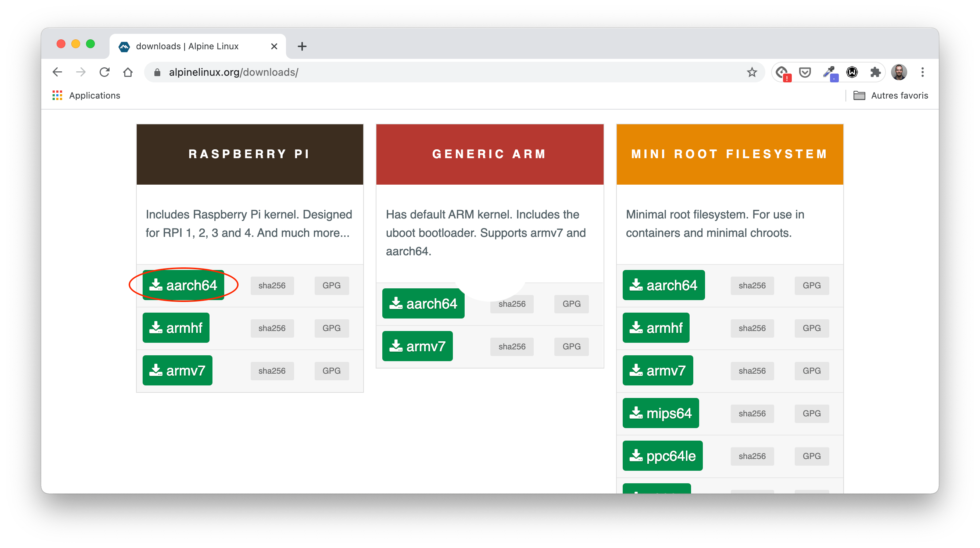Download Mini Root Filesystem ppc64le
The image size is (980, 548).
coord(663,456)
